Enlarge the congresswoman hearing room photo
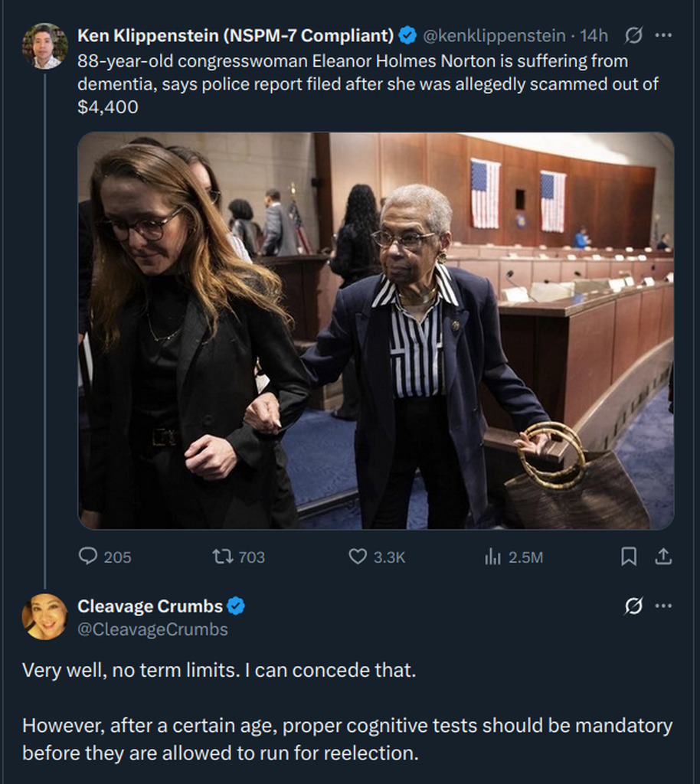 (x=375, y=331)
